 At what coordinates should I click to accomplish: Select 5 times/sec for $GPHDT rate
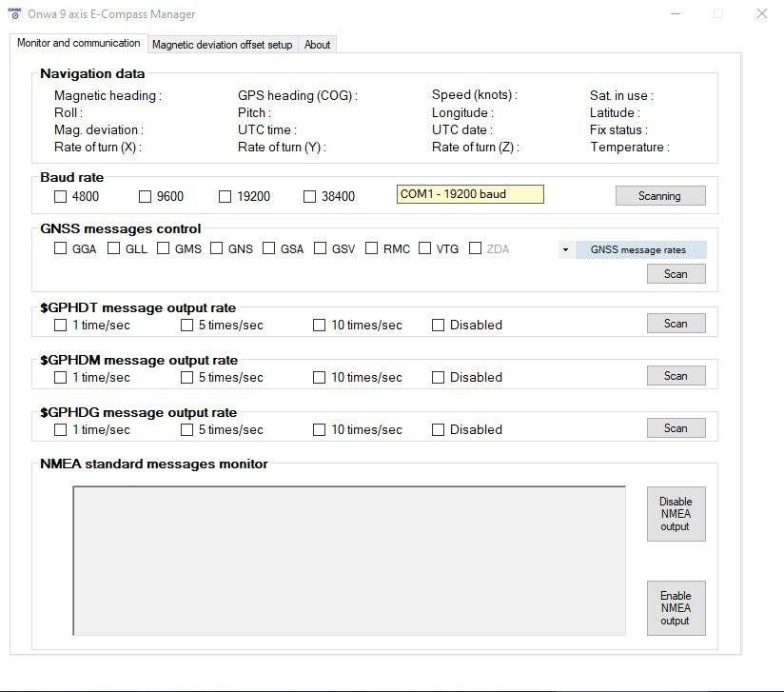pos(187,326)
